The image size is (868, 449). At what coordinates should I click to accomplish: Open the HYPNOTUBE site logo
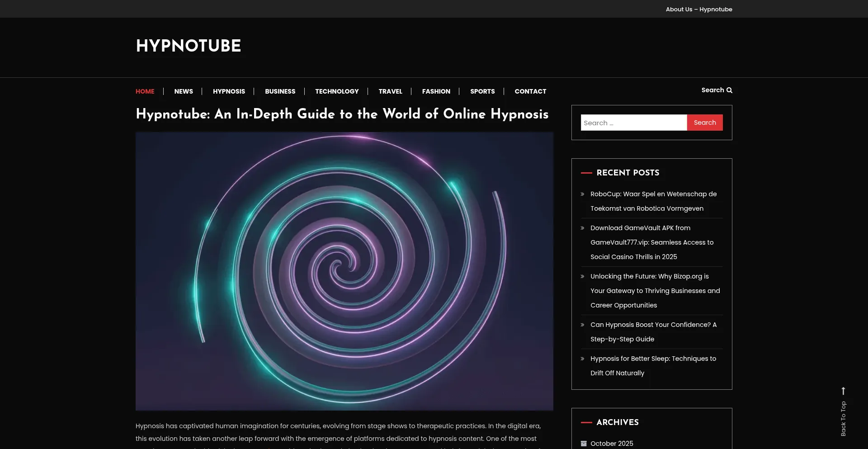[x=188, y=46]
